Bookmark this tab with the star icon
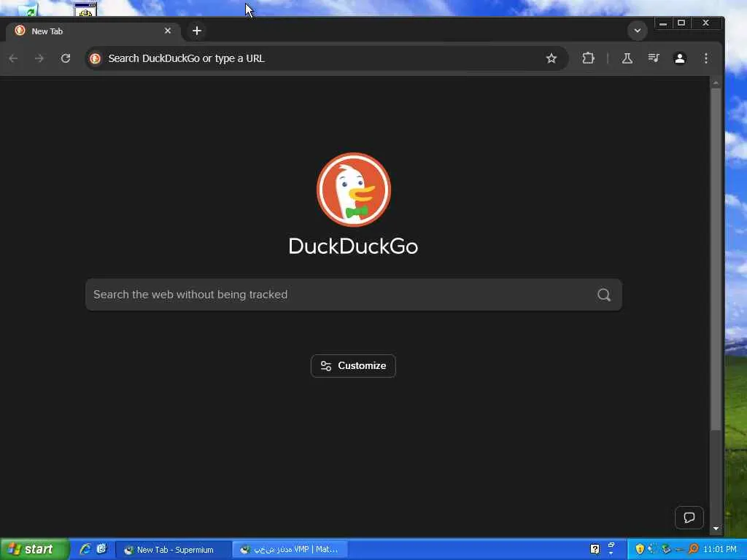Viewport: 747px width, 560px height. click(551, 58)
